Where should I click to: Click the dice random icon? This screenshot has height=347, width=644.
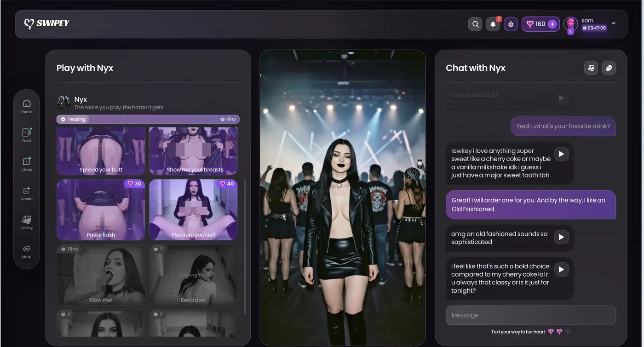pos(511,24)
